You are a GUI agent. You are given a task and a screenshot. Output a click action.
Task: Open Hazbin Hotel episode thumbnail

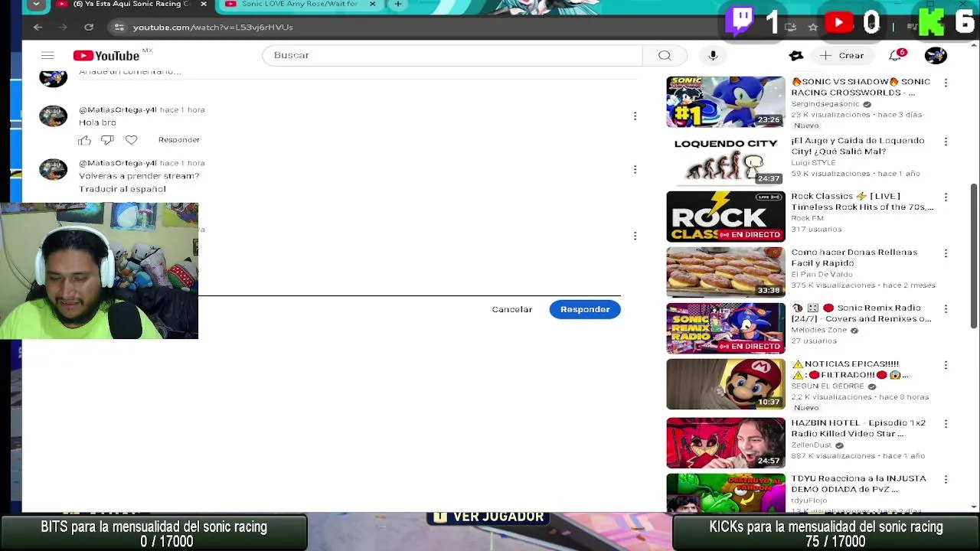(726, 443)
